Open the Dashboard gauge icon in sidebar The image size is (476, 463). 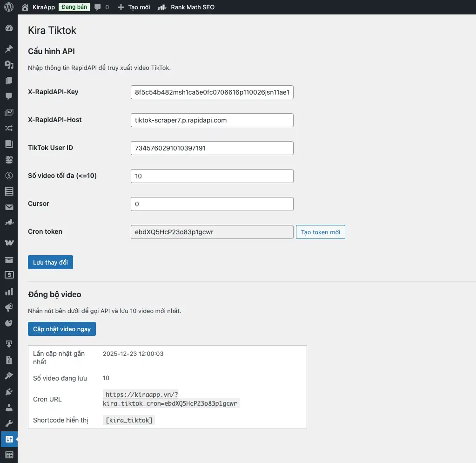9,28
